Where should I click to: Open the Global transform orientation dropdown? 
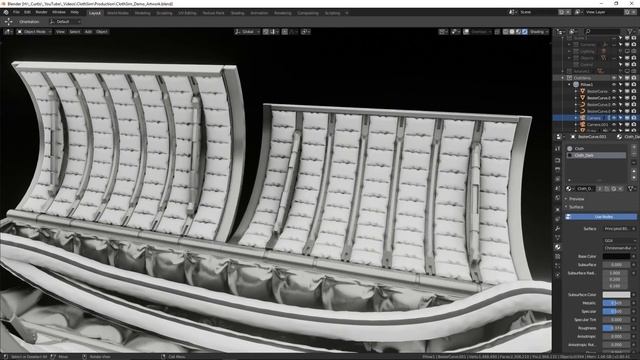(247, 31)
